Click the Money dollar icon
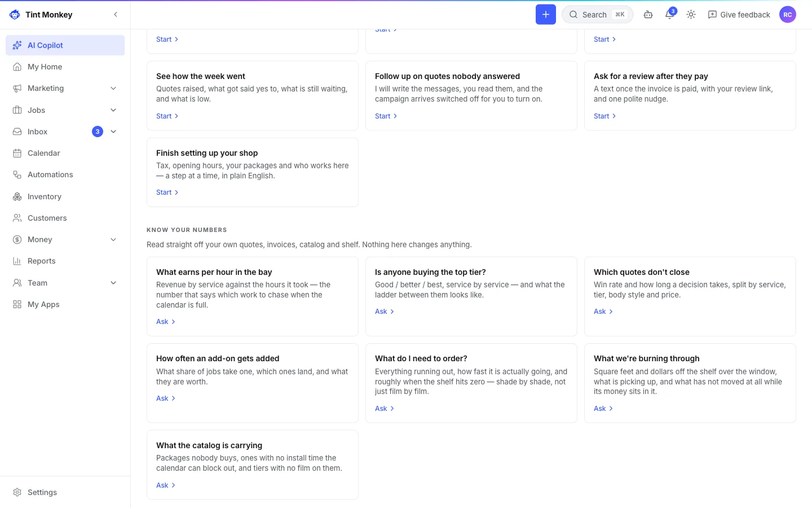The width and height of the screenshot is (812, 508). (x=17, y=240)
